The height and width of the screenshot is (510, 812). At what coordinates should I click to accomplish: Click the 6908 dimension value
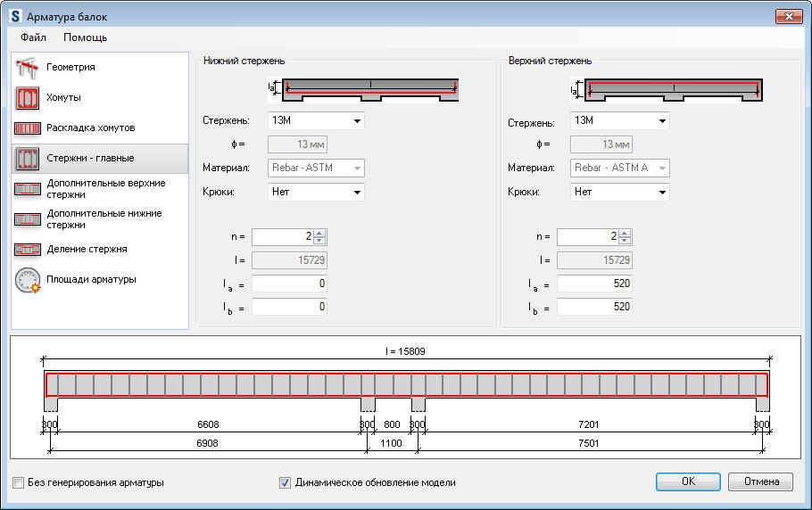[207, 443]
